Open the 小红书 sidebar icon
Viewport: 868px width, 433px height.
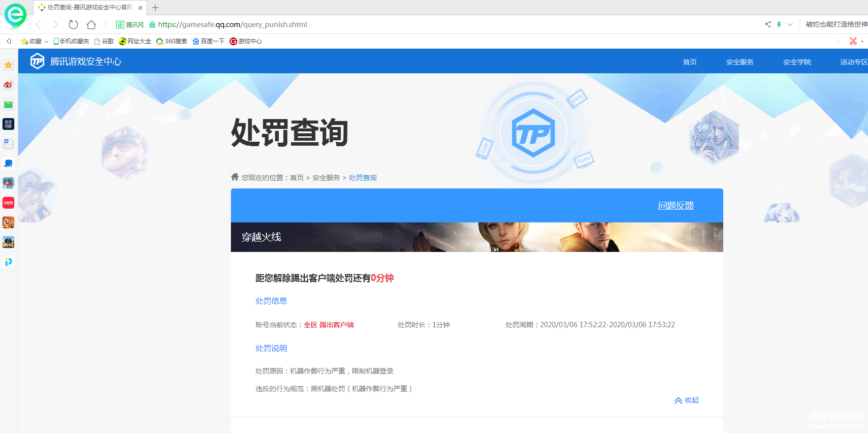(8, 203)
